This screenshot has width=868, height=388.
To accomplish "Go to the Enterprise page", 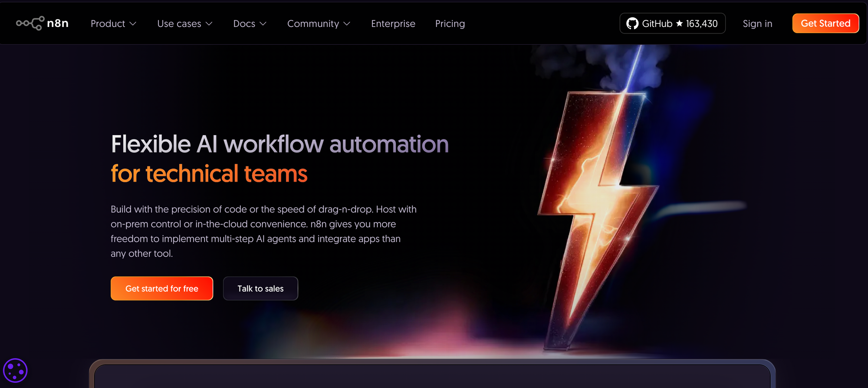I will click(x=393, y=24).
